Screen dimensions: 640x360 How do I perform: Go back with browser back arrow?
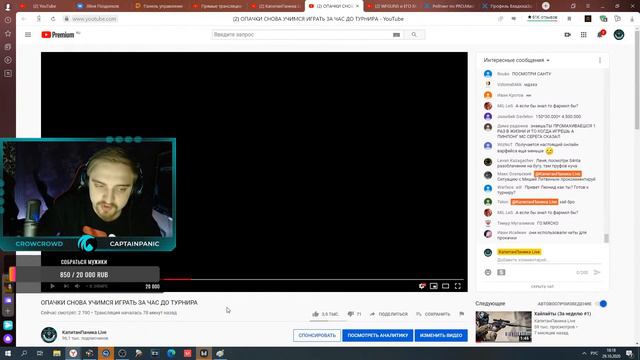(x=24, y=19)
